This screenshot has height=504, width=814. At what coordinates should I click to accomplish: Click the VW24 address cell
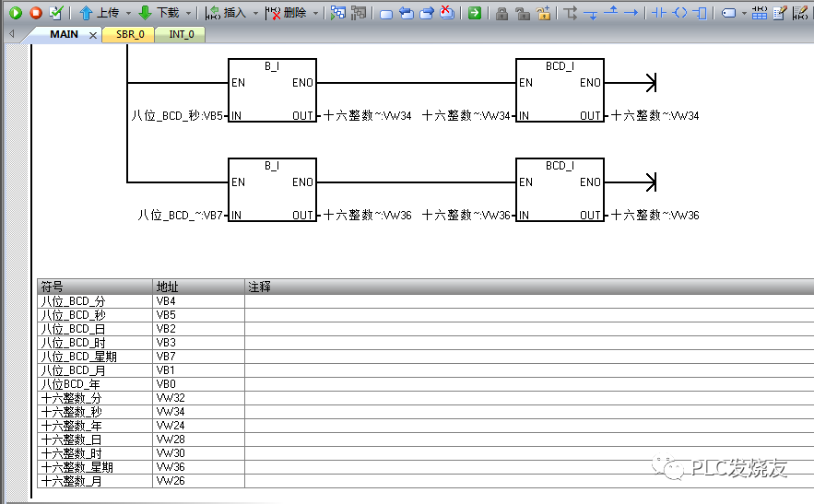coord(199,426)
